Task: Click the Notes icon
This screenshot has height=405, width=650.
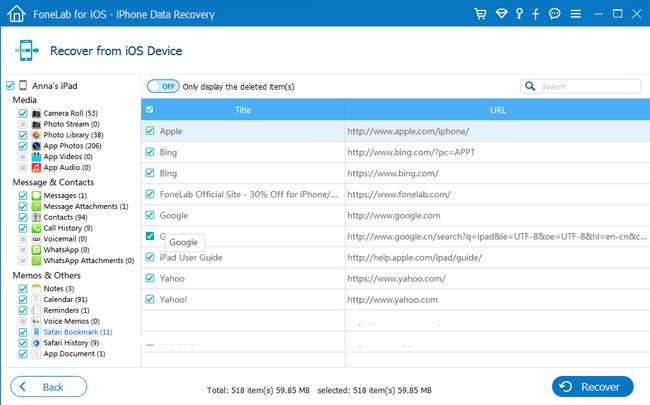Action: pyautogui.click(x=36, y=289)
